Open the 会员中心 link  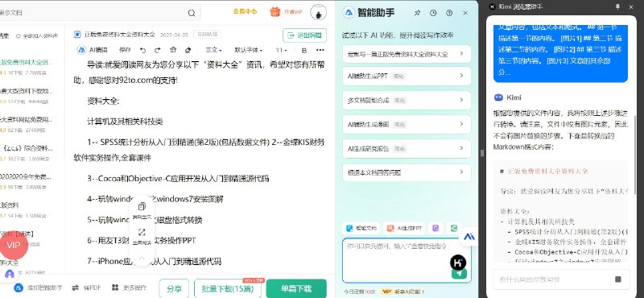click(x=245, y=11)
